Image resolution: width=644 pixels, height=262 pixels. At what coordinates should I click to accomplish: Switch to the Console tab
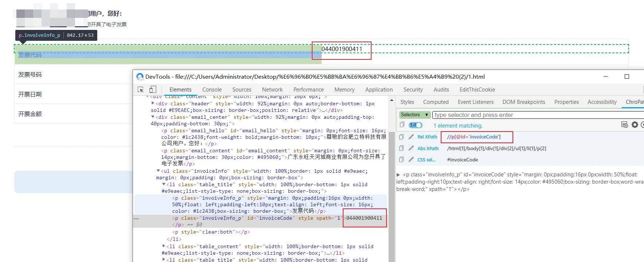point(212,90)
